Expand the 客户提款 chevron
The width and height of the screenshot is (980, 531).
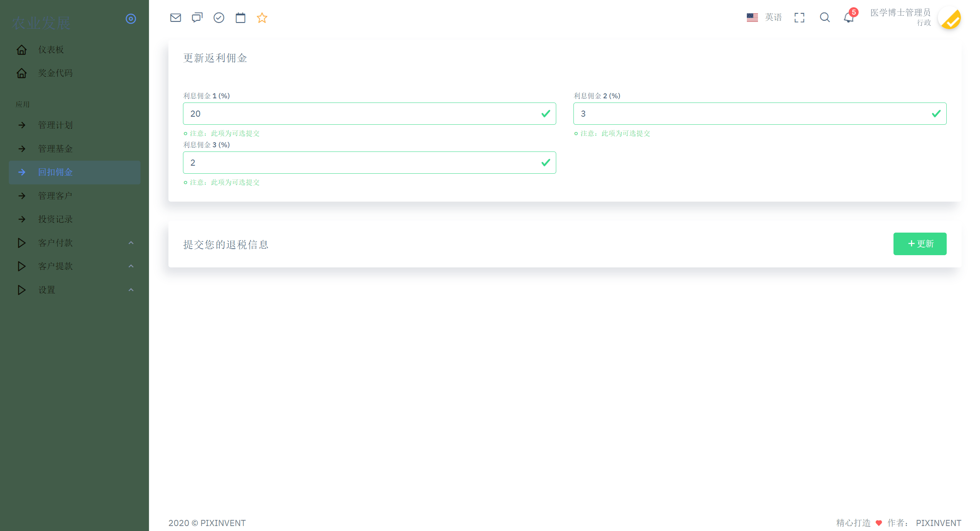(x=131, y=266)
